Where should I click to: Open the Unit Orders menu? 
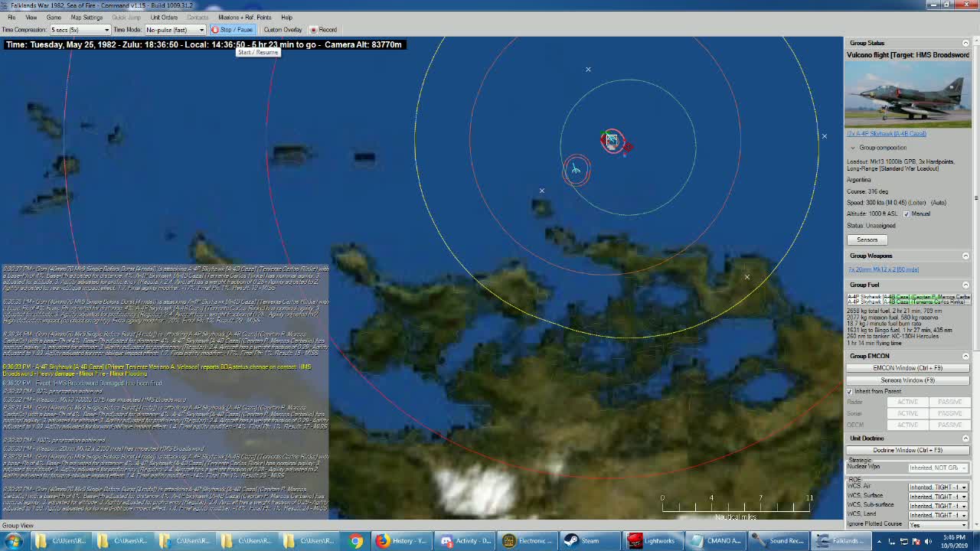(164, 17)
